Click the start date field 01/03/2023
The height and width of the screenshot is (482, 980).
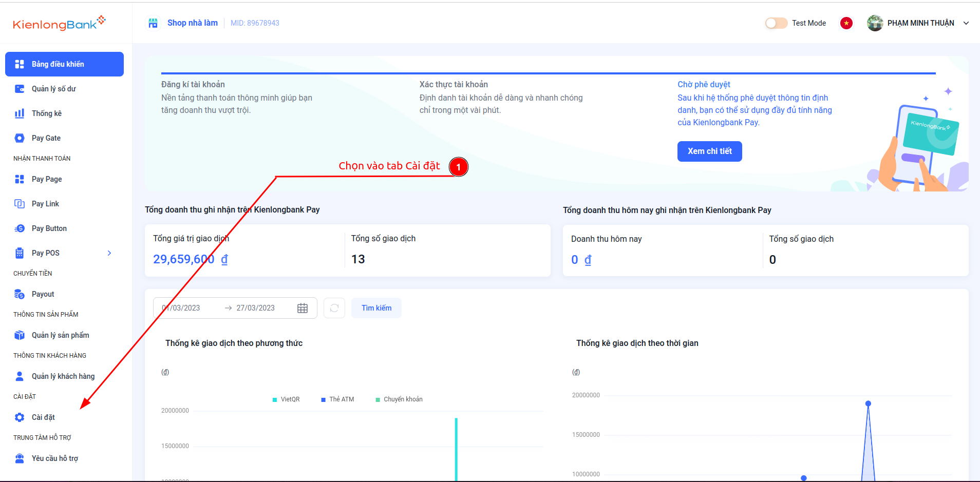click(181, 308)
